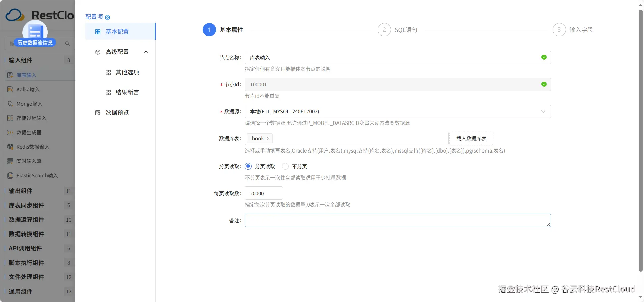Expand the 数据运算组件 category
The image size is (644, 302).
(x=37, y=220)
